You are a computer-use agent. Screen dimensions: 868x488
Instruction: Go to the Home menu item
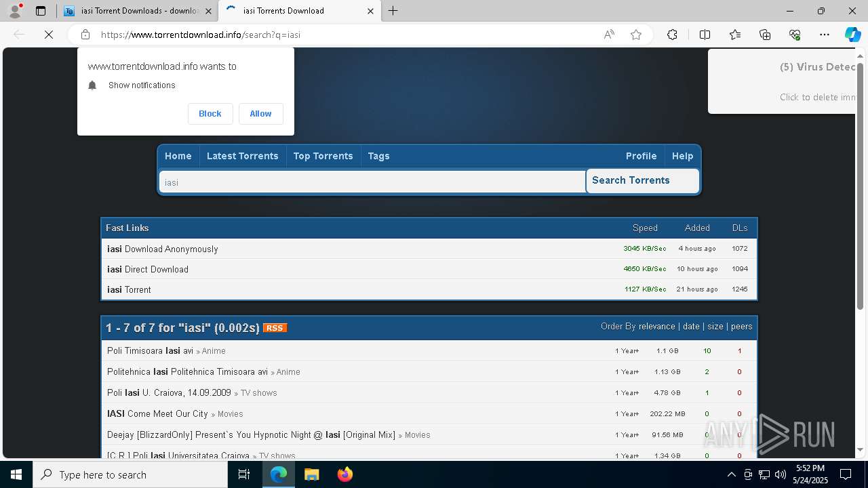pos(178,156)
